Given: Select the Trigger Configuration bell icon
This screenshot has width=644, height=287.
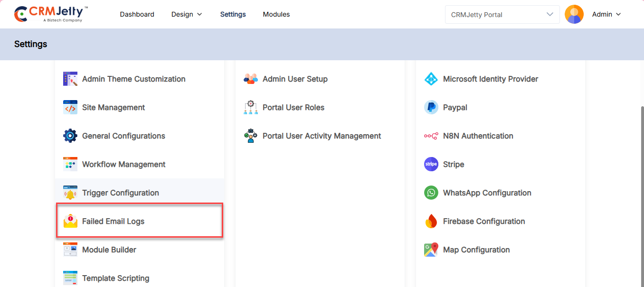Looking at the screenshot, I should pyautogui.click(x=70, y=193).
